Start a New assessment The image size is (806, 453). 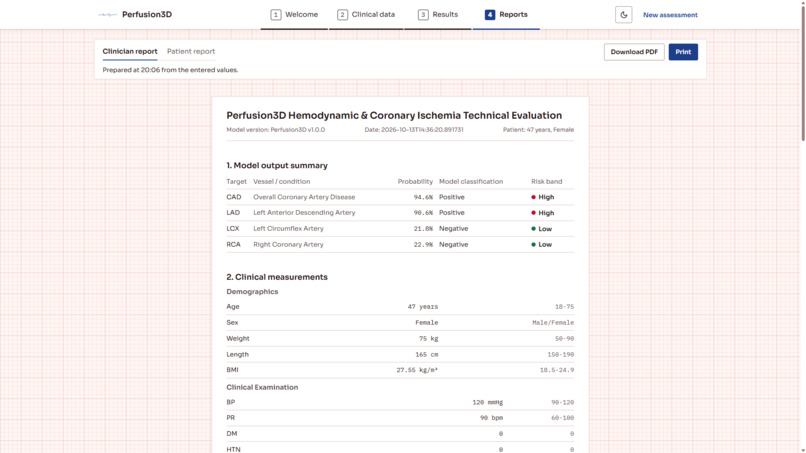670,15
